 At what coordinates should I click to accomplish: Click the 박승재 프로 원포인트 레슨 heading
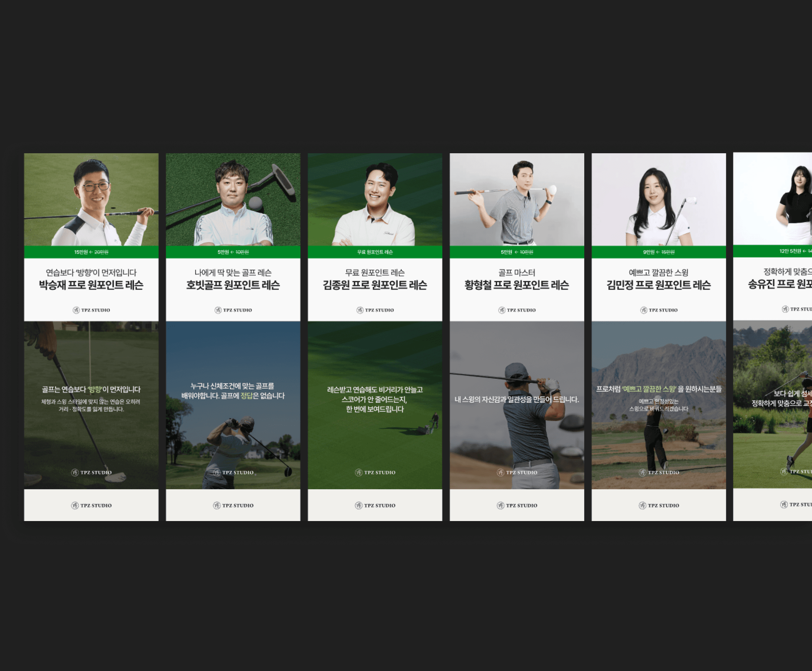pyautogui.click(x=91, y=285)
